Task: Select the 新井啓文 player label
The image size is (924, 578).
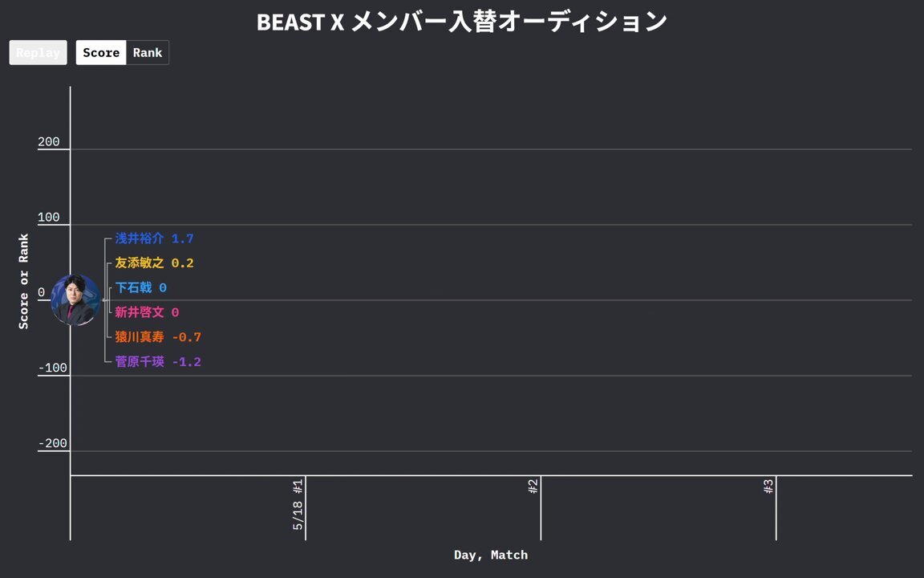Action: coord(147,313)
